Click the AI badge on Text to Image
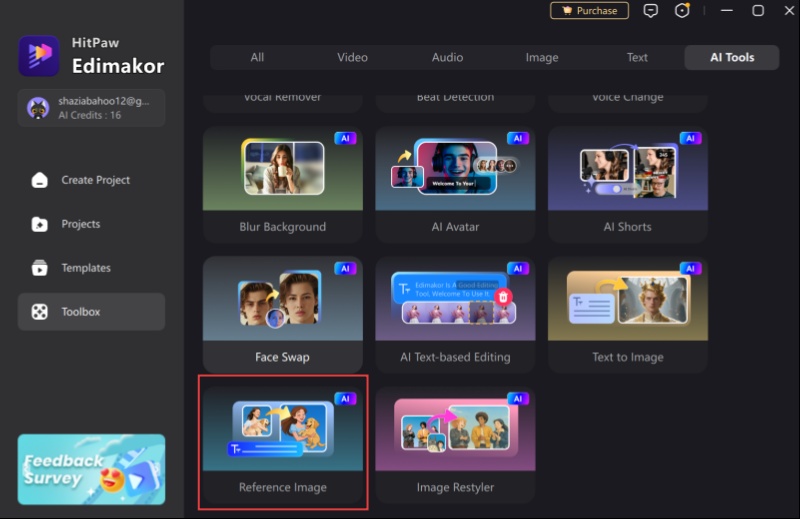800x519 pixels. click(x=690, y=268)
